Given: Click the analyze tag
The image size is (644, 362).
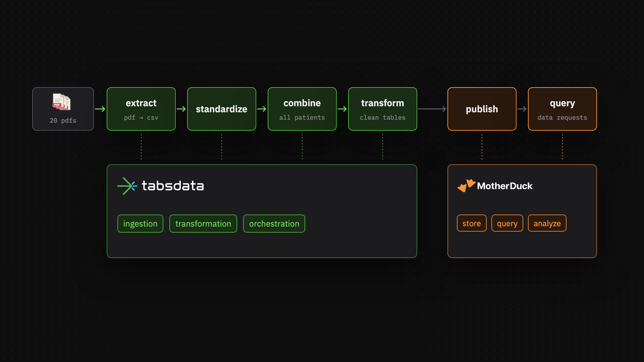Looking at the screenshot, I should point(547,223).
